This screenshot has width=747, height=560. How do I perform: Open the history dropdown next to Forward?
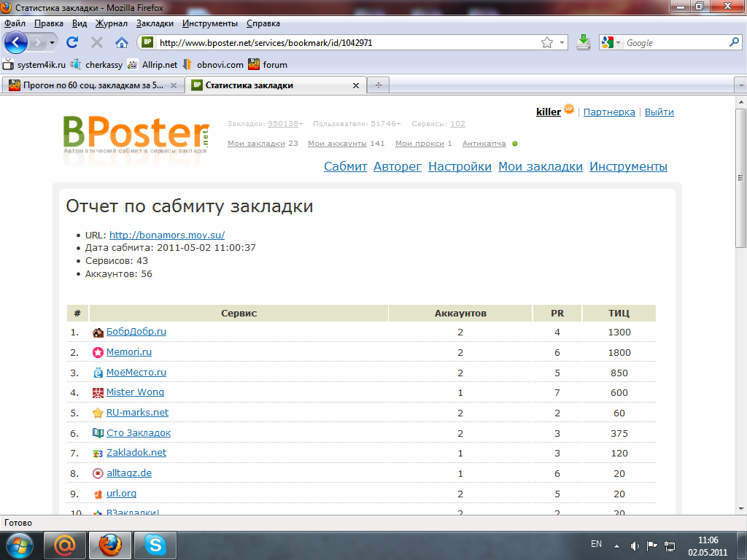click(52, 43)
